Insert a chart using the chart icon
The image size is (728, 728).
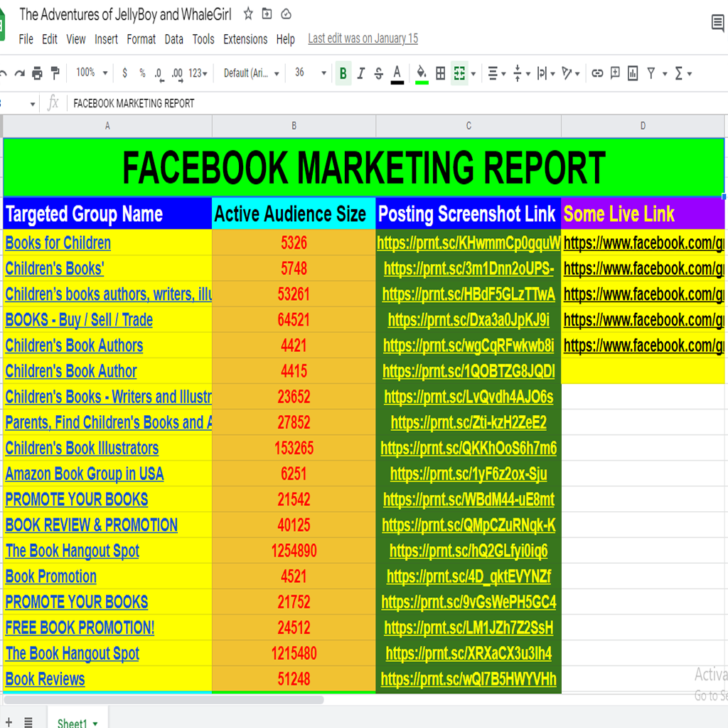coord(633,73)
